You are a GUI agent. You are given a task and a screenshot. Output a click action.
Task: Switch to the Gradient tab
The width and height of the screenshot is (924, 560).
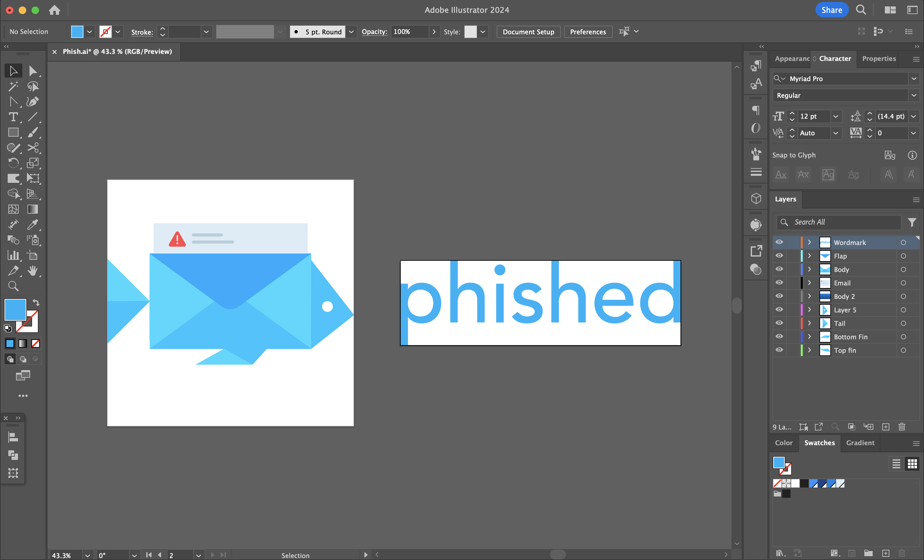(860, 443)
